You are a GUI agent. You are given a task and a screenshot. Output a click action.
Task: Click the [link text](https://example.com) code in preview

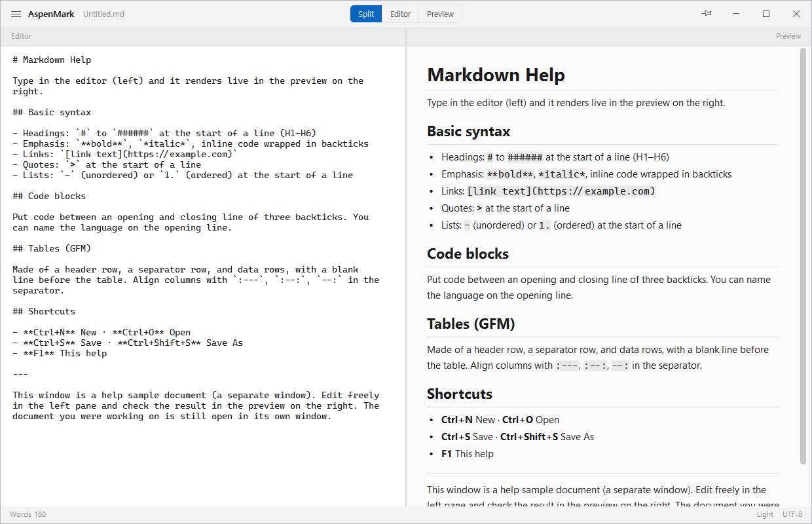click(561, 191)
